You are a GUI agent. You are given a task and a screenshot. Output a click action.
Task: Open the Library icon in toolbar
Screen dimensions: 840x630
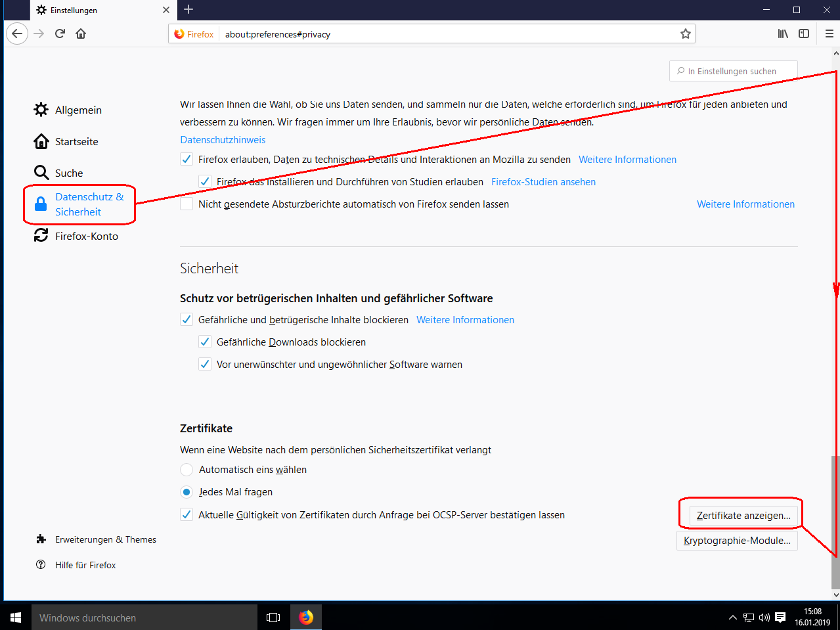pos(783,34)
